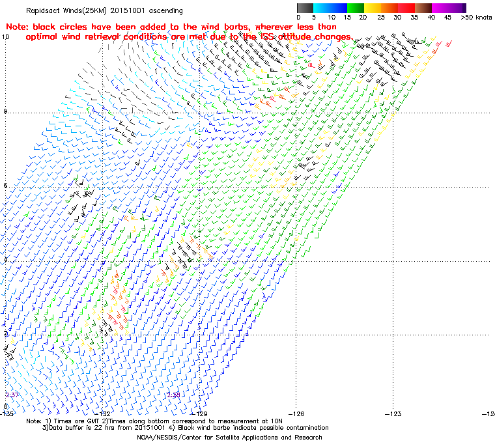The image size is (495, 448).
Task: Click the '45' legend scale label
Action: (447, 18)
